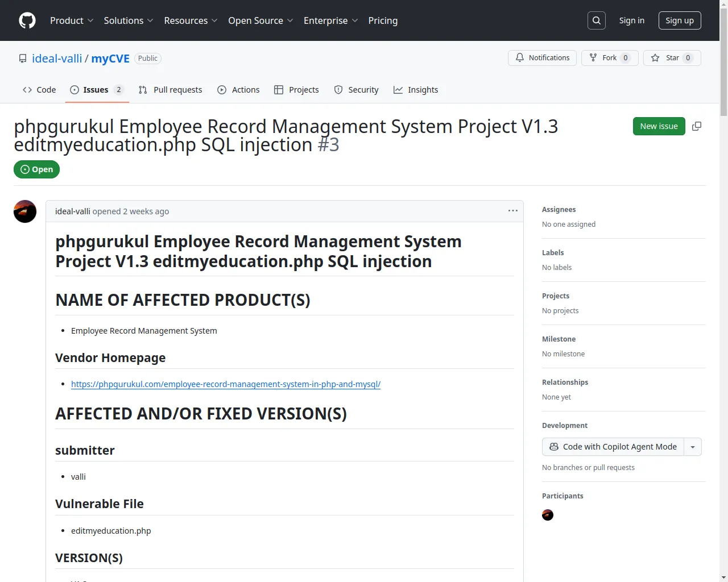Click 'No branches or pull requests' text
The height and width of the screenshot is (582, 728).
coord(588,468)
